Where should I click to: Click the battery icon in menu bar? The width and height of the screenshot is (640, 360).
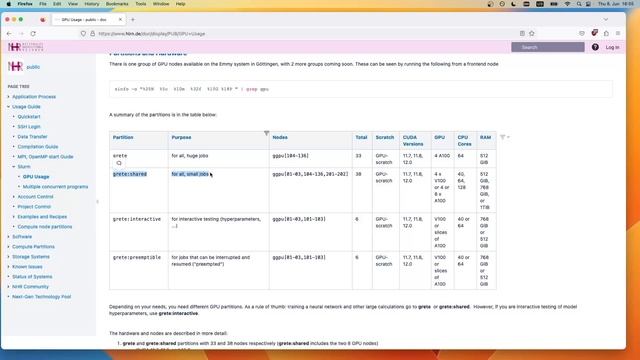point(554,4)
